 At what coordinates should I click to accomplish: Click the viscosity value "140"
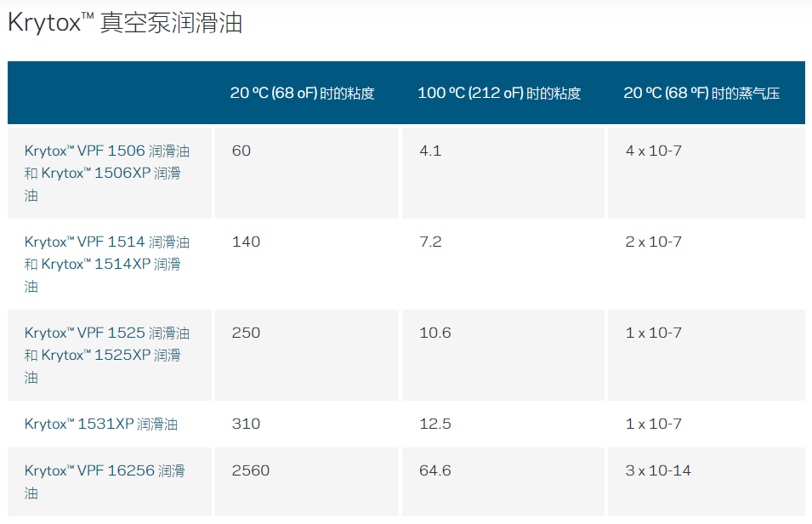[246, 242]
